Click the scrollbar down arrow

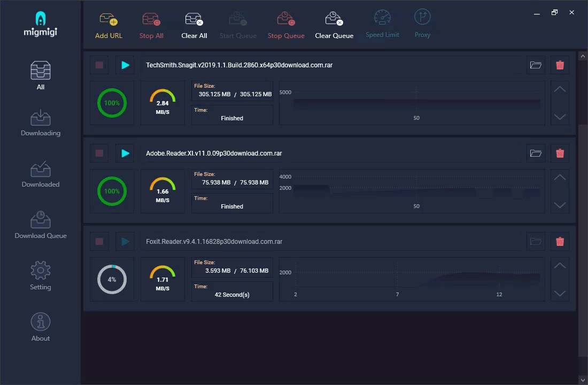(583, 380)
